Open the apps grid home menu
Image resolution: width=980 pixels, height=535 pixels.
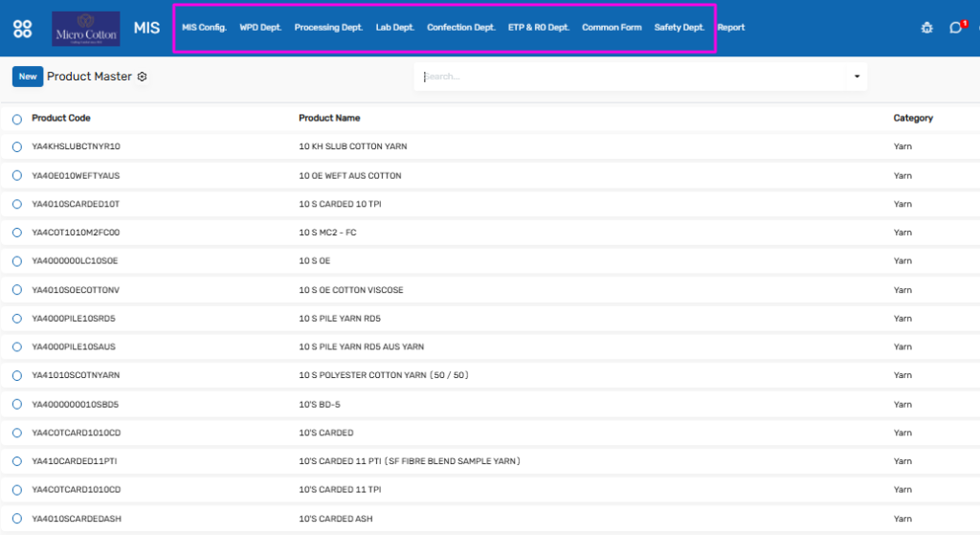[x=22, y=28]
